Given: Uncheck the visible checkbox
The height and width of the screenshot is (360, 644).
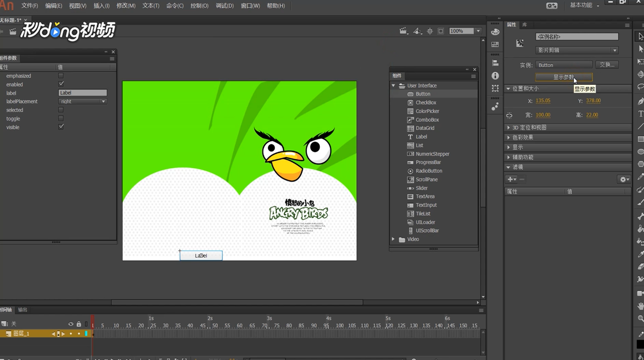Looking at the screenshot, I should (x=61, y=127).
